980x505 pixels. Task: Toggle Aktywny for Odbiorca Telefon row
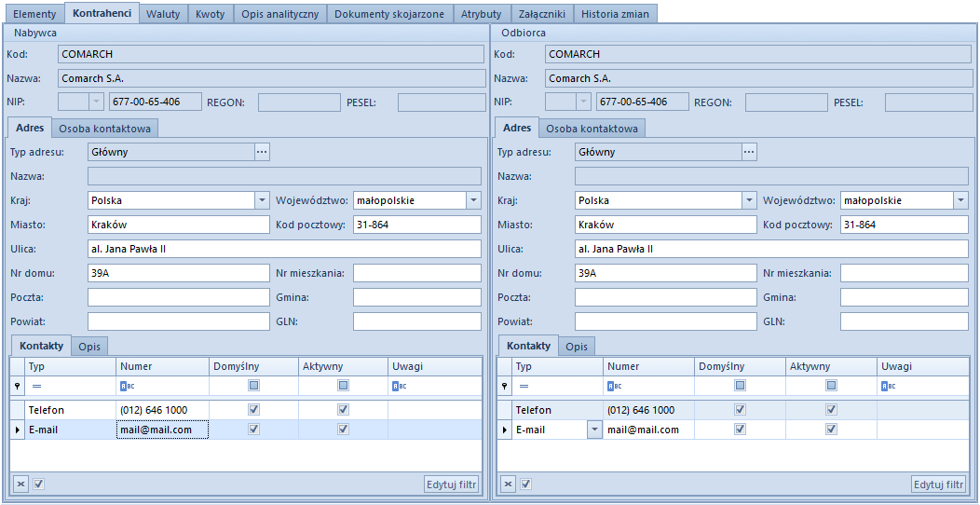[831, 410]
